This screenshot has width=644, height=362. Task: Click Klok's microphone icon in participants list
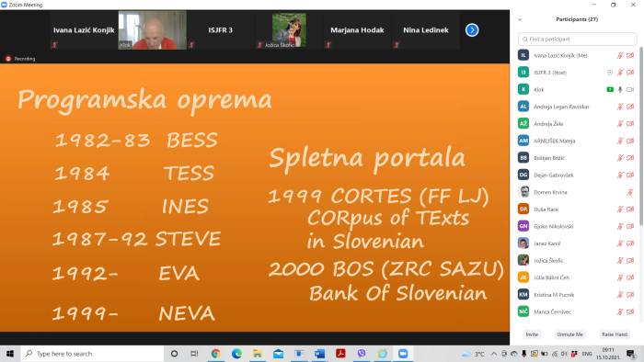click(x=620, y=89)
